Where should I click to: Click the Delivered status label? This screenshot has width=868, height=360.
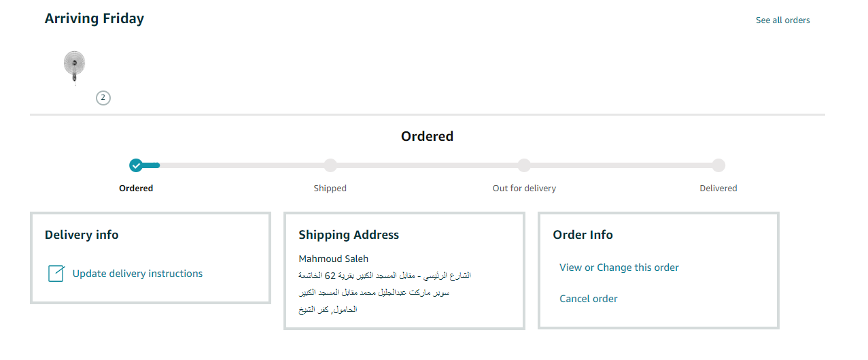click(x=718, y=189)
